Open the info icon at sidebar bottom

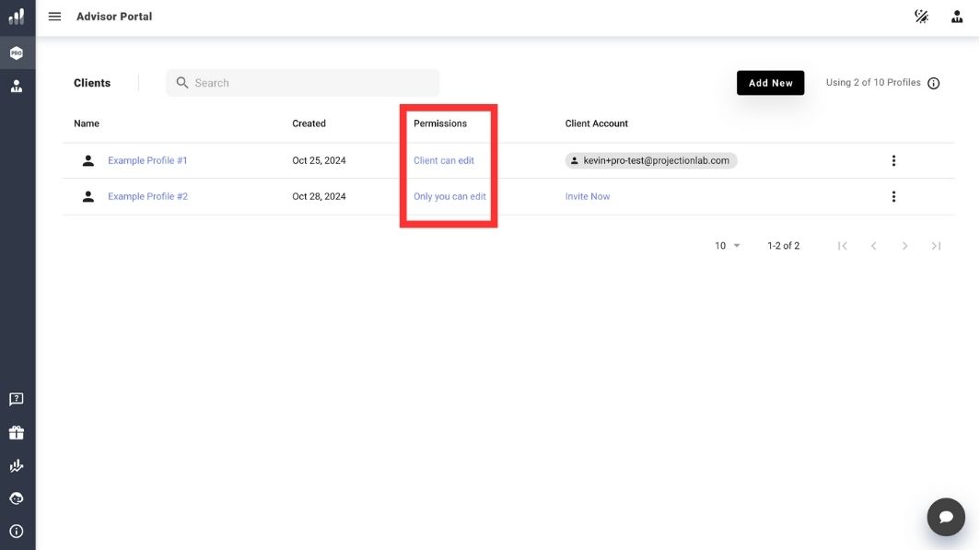pos(16,531)
